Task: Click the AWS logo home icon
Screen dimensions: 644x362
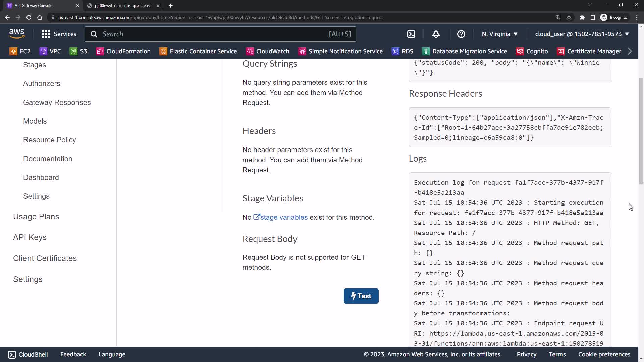Action: [x=17, y=34]
